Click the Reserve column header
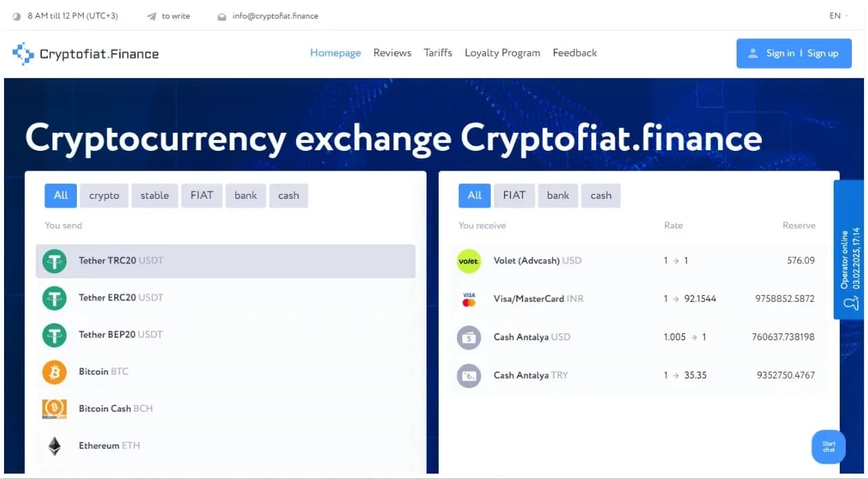The width and height of the screenshot is (868, 479). 799,226
